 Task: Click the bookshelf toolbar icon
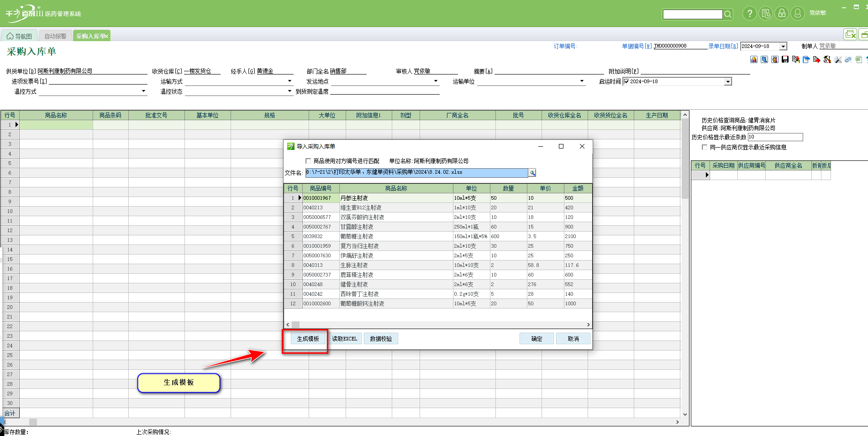coord(775,59)
